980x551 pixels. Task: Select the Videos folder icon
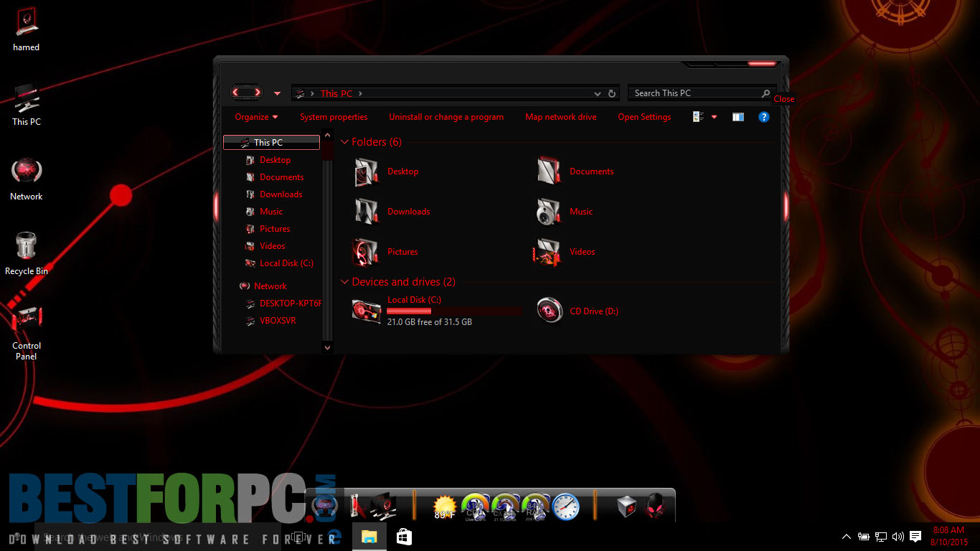pos(549,252)
